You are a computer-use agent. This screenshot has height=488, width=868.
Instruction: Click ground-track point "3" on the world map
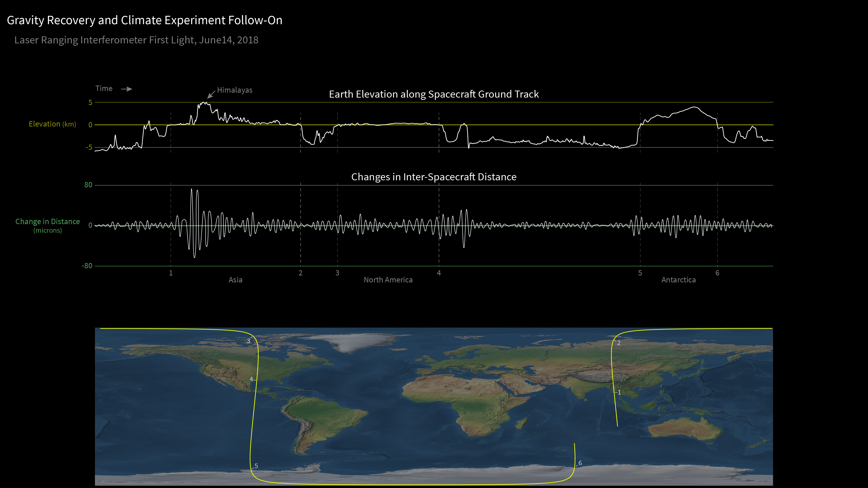(x=249, y=341)
